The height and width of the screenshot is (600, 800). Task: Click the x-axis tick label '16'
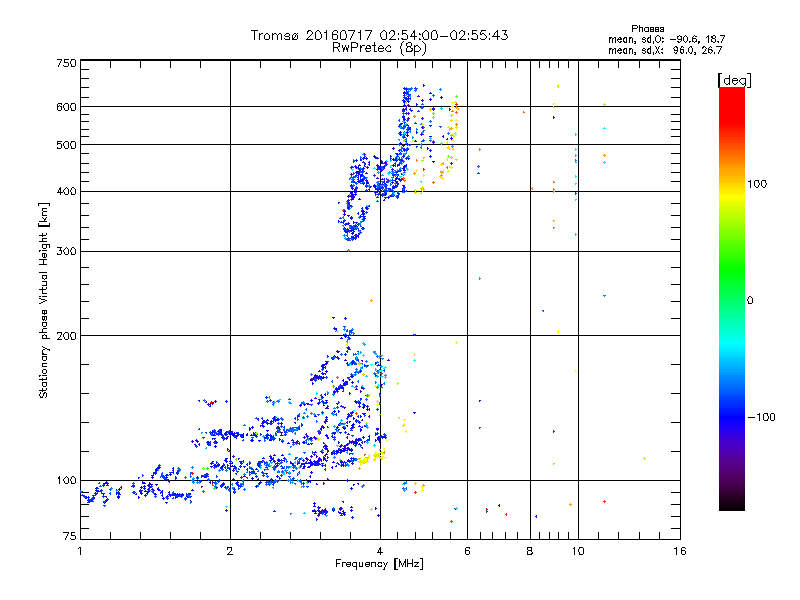pos(680,551)
